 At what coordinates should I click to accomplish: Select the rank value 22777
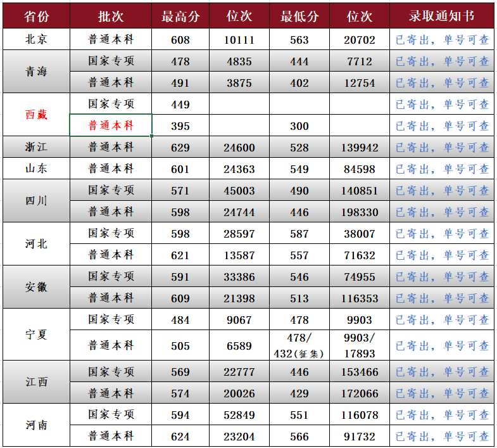[239, 372]
